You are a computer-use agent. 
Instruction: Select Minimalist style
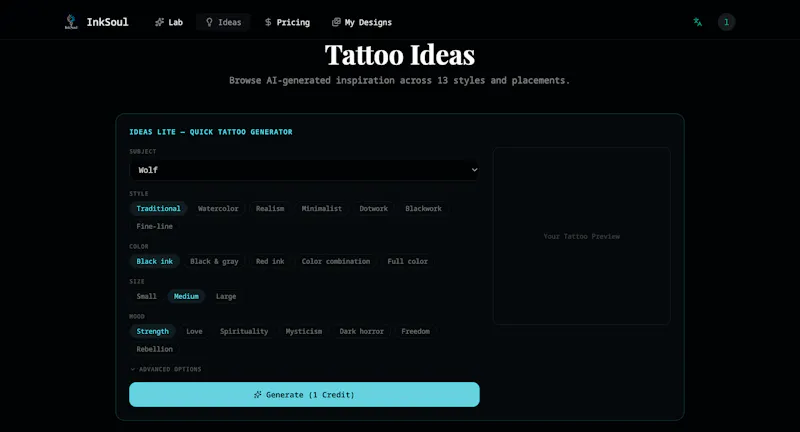coord(321,209)
